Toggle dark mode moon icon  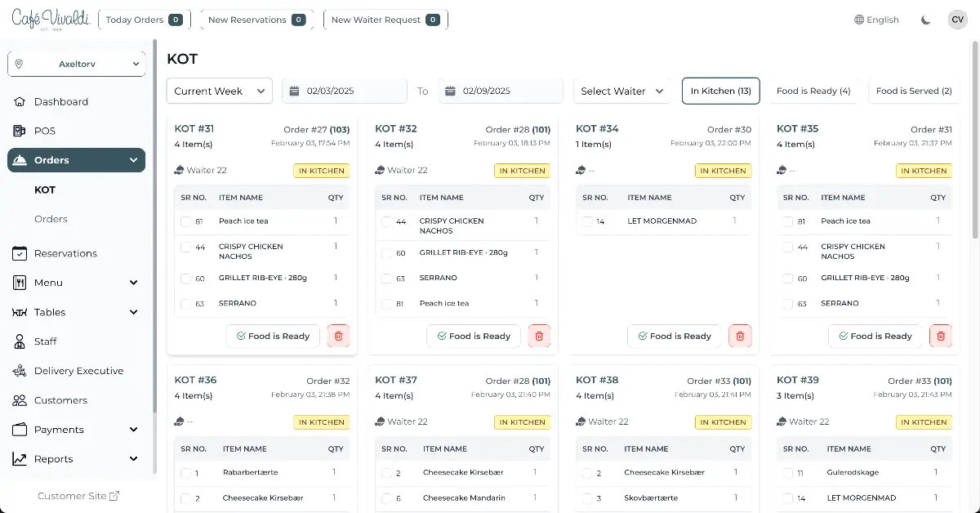coord(925,20)
